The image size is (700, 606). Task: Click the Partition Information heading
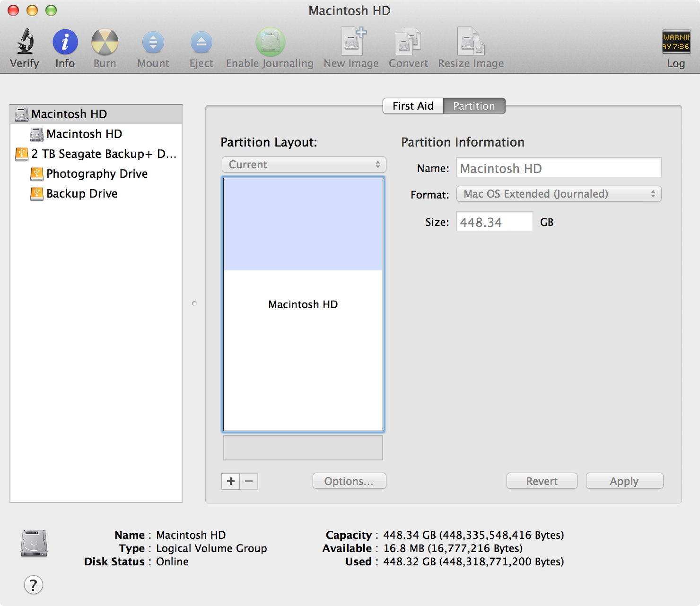[x=463, y=142]
